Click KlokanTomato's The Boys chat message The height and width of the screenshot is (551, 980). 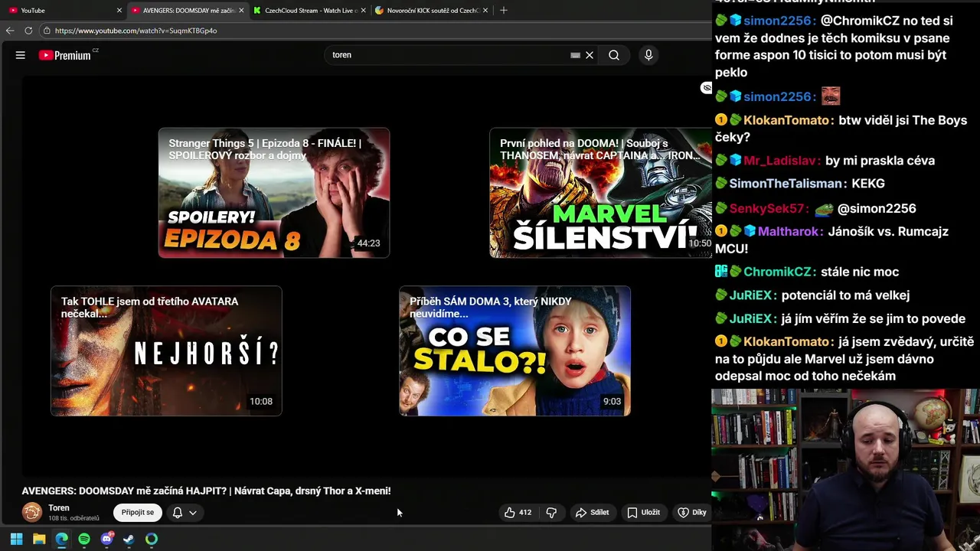(841, 129)
